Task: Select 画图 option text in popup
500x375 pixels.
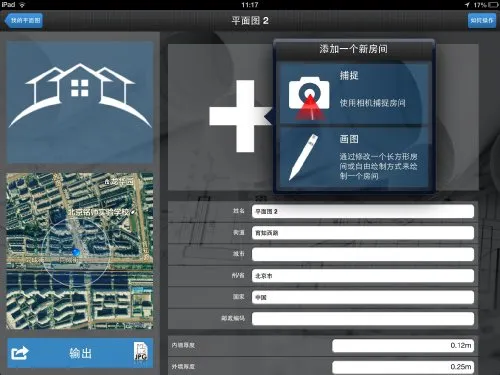Action: (349, 139)
